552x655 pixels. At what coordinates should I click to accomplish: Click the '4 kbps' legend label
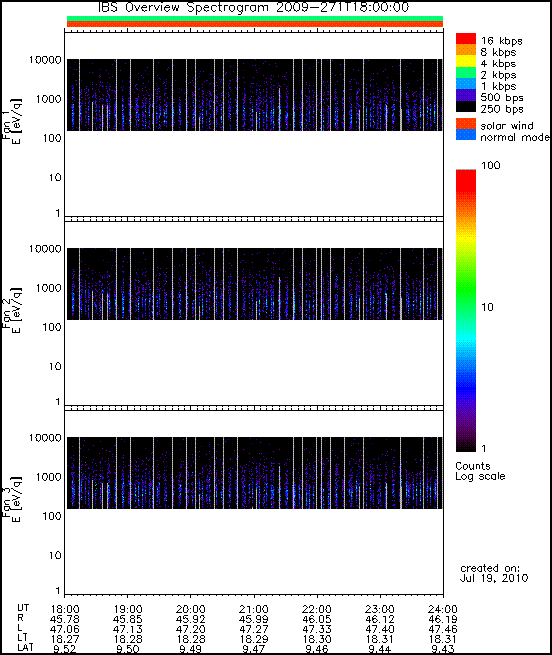499,63
